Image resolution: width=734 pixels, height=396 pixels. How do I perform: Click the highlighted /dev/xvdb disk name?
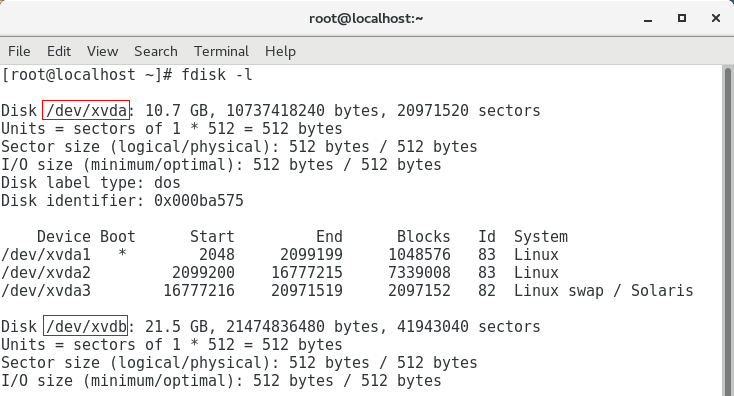[86, 326]
